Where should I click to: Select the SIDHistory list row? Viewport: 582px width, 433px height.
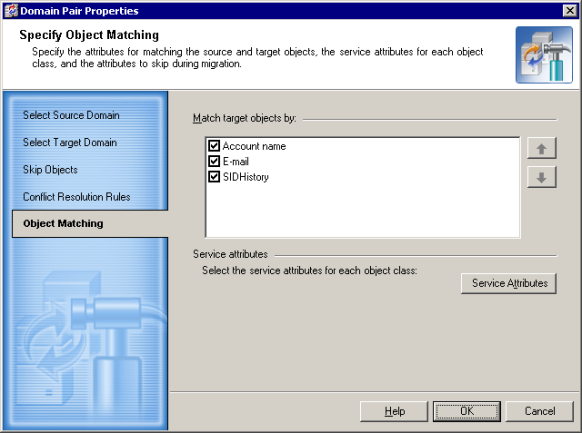coord(245,177)
